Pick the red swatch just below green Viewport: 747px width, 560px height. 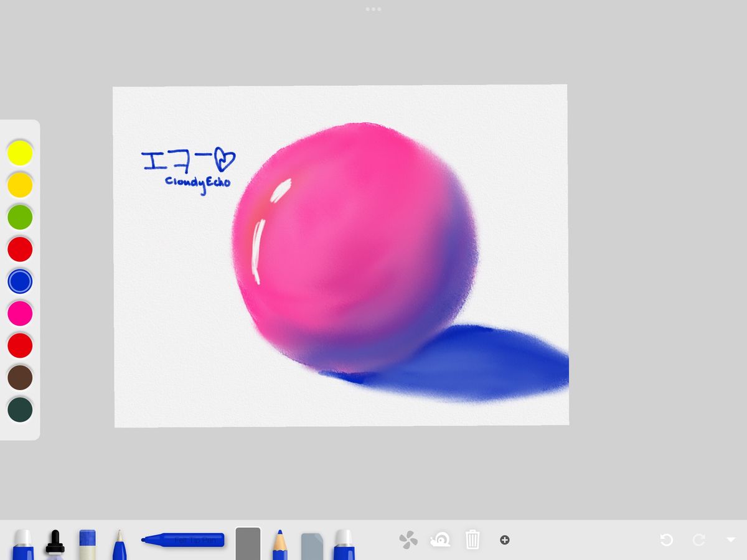tap(20, 250)
